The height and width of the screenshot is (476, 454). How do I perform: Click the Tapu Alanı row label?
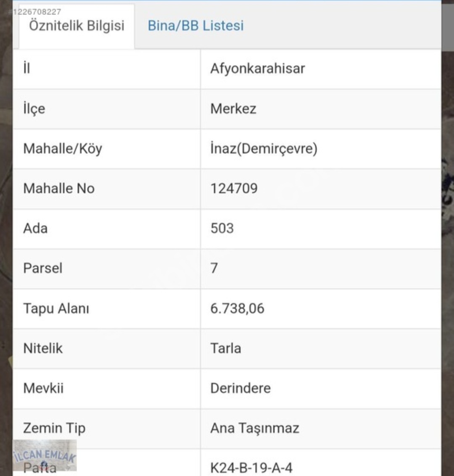pos(56,308)
